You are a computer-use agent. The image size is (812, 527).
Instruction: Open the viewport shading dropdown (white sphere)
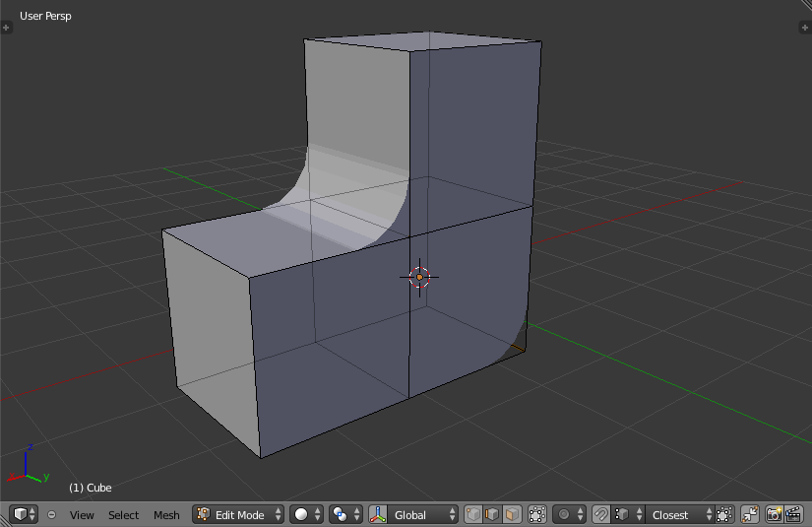[306, 514]
